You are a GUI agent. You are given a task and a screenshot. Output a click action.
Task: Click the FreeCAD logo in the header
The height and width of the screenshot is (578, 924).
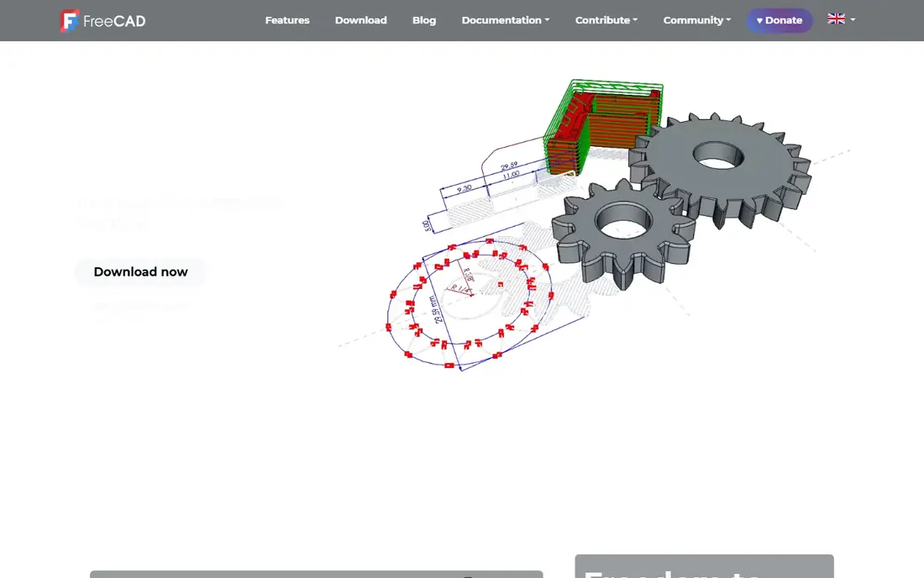103,21
